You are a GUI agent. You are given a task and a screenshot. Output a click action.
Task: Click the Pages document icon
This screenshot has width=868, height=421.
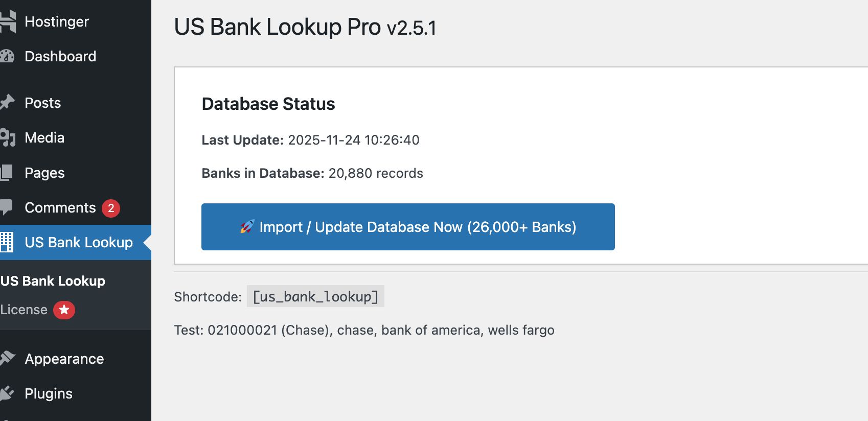coord(7,173)
